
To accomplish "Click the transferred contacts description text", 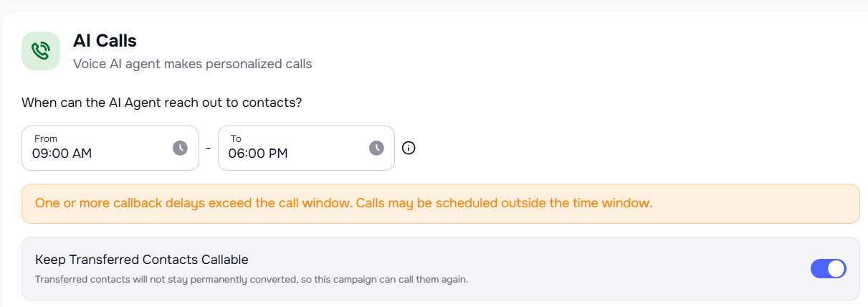I will (x=251, y=279).
